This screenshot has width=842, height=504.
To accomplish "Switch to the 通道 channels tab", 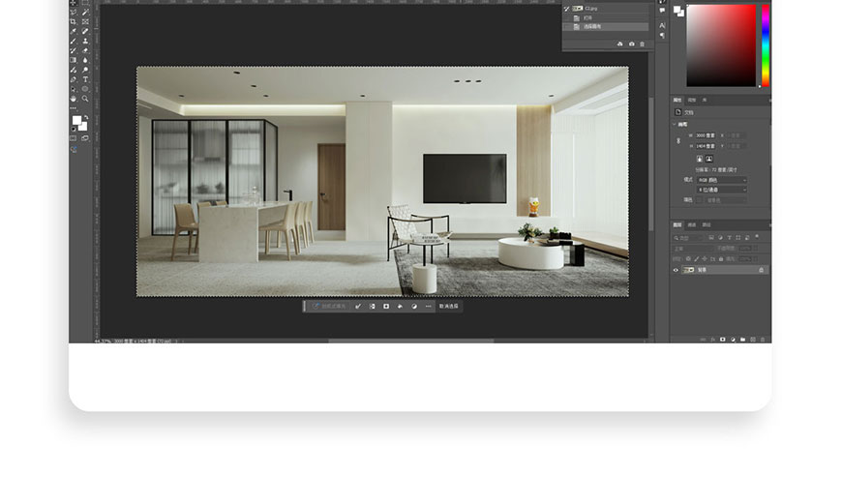I will click(692, 224).
